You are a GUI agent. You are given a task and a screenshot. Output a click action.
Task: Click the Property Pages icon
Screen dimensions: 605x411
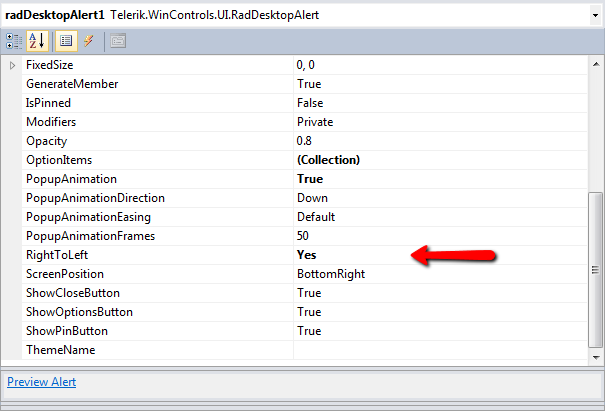point(118,41)
